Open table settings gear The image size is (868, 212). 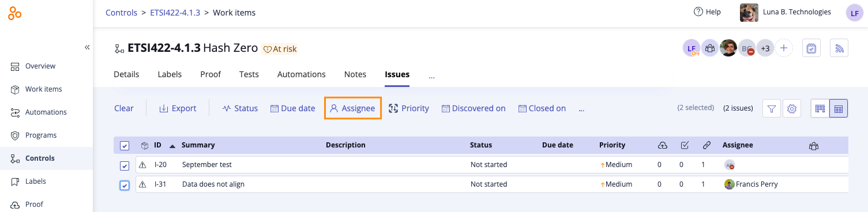[x=792, y=108]
